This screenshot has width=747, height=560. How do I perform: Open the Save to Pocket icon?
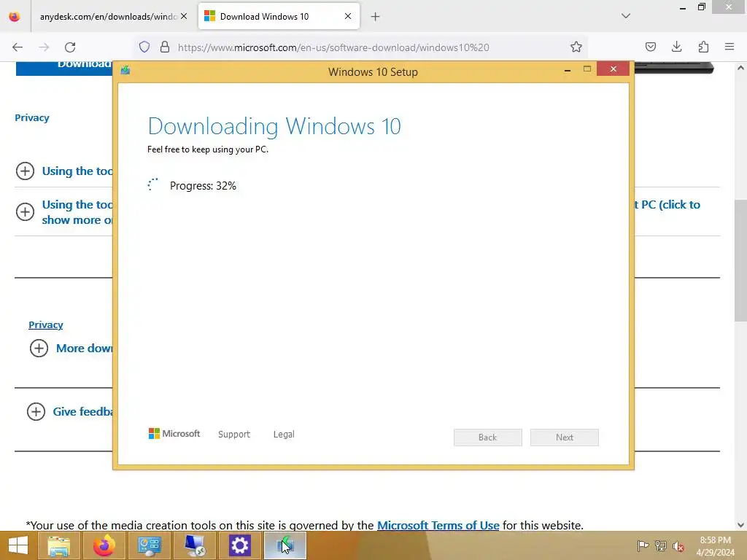[650, 47]
